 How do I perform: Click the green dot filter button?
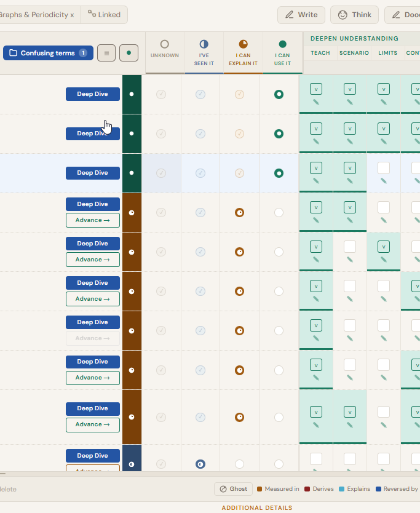pyautogui.click(x=129, y=53)
